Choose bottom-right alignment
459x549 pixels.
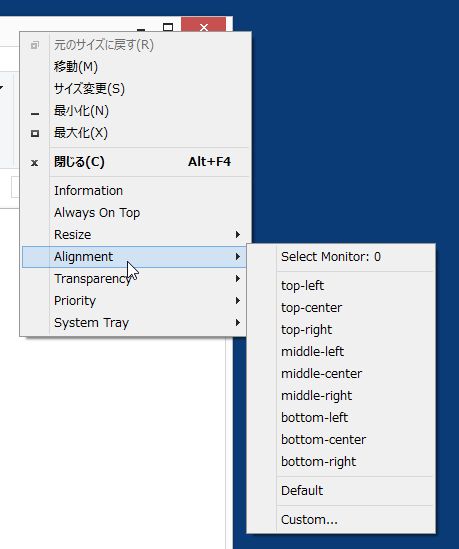coord(341,462)
